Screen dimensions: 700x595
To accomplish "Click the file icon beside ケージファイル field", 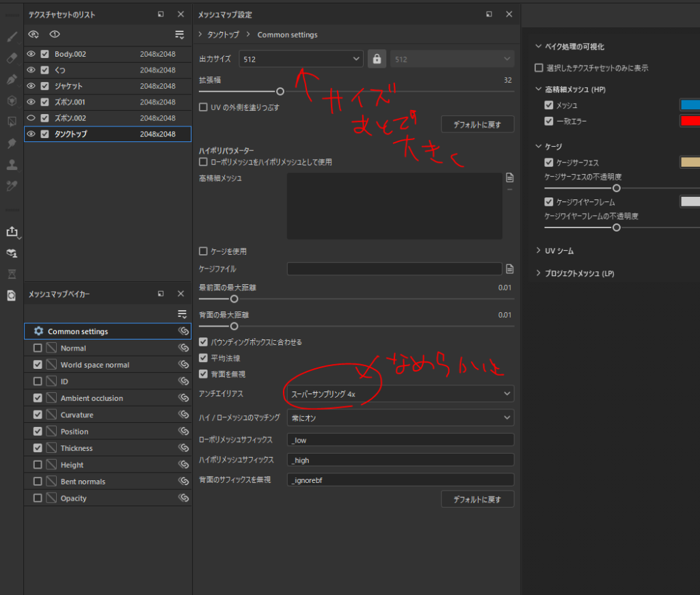I will [x=509, y=268].
